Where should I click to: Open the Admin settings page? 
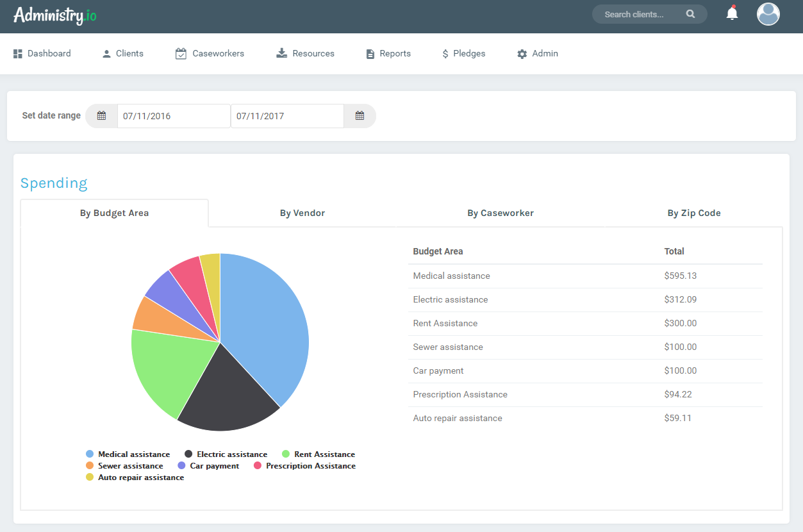point(538,54)
